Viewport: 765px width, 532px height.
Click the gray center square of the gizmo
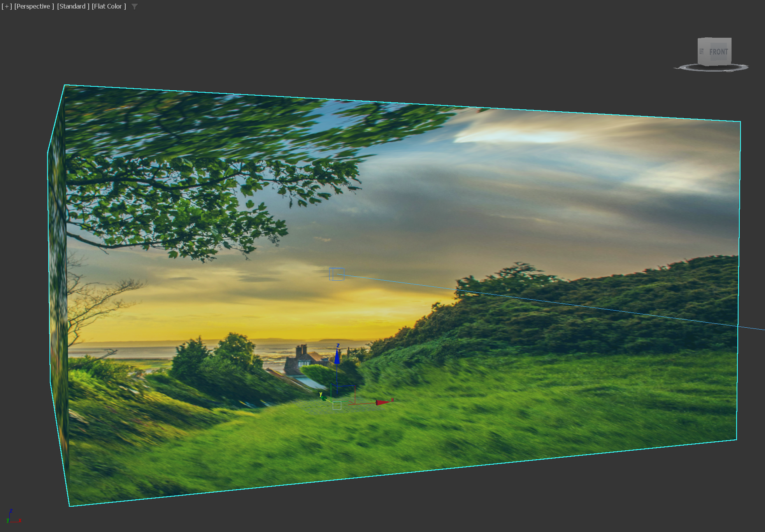[337, 406]
